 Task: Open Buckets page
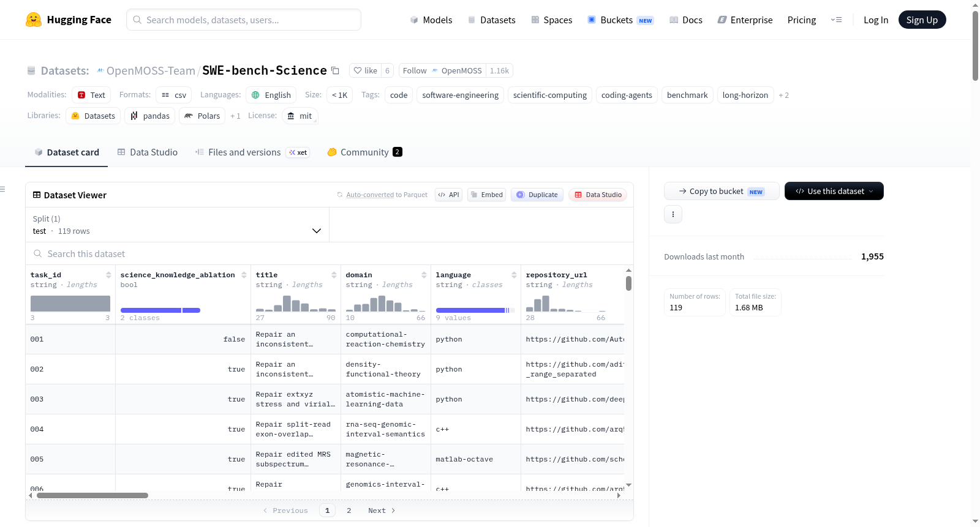pos(620,20)
